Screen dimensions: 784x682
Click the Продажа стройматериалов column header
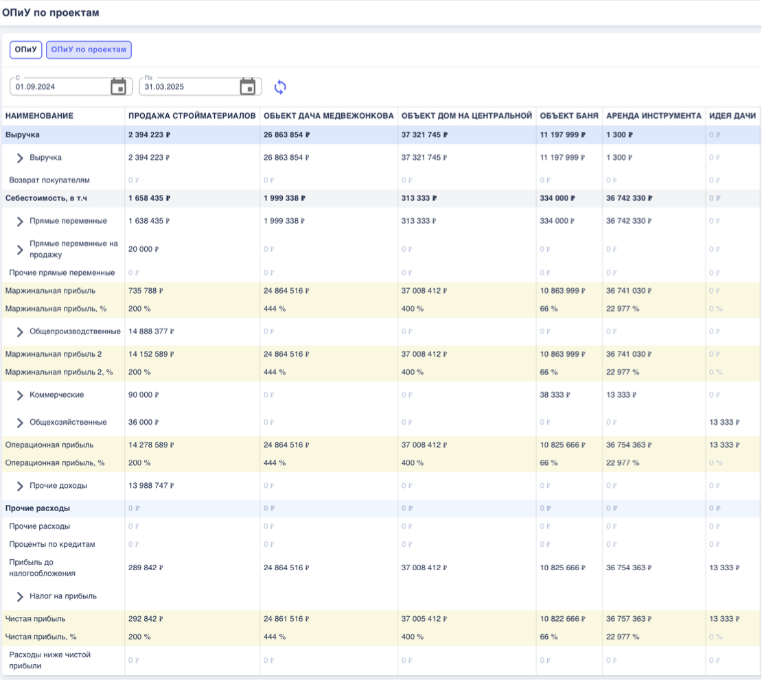coord(192,116)
